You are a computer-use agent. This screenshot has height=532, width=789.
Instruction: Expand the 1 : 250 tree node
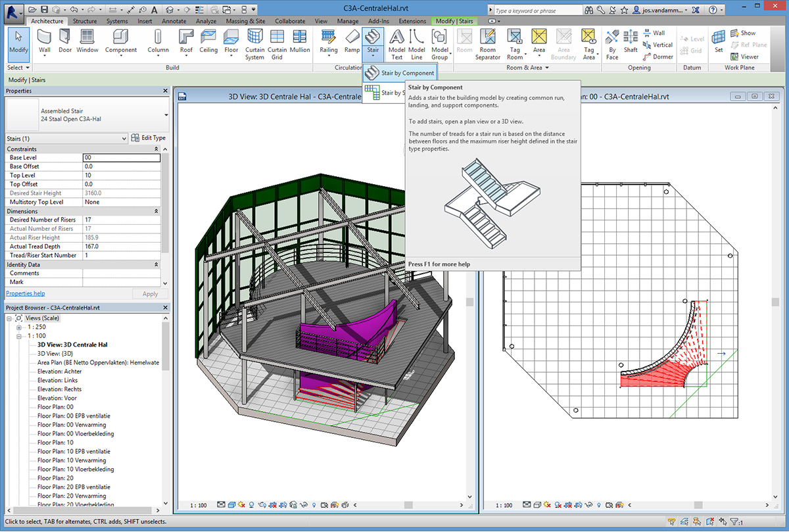tap(20, 327)
